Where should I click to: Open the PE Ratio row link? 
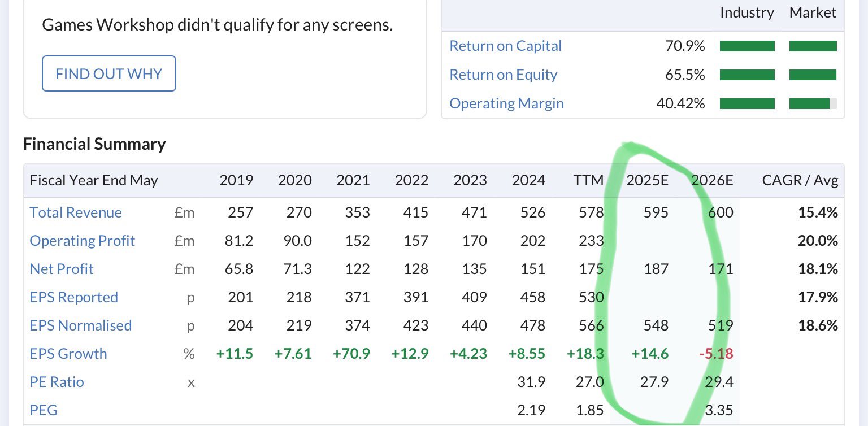click(57, 382)
